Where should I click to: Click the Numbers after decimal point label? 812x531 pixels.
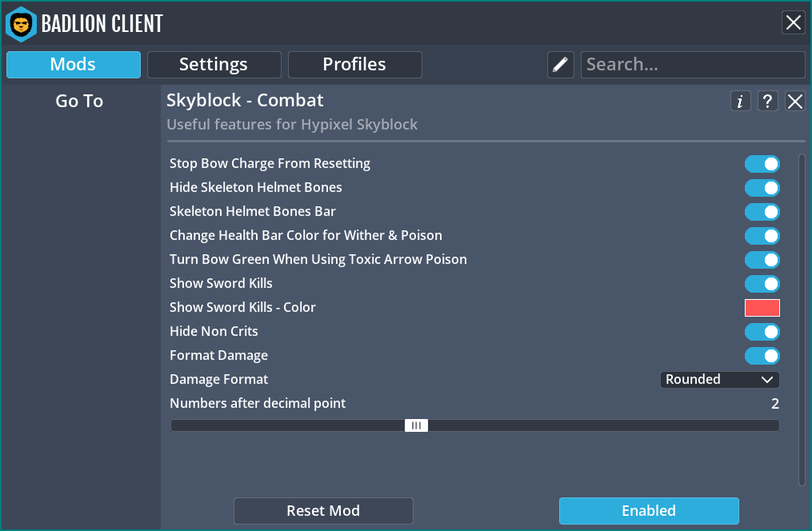(x=258, y=403)
